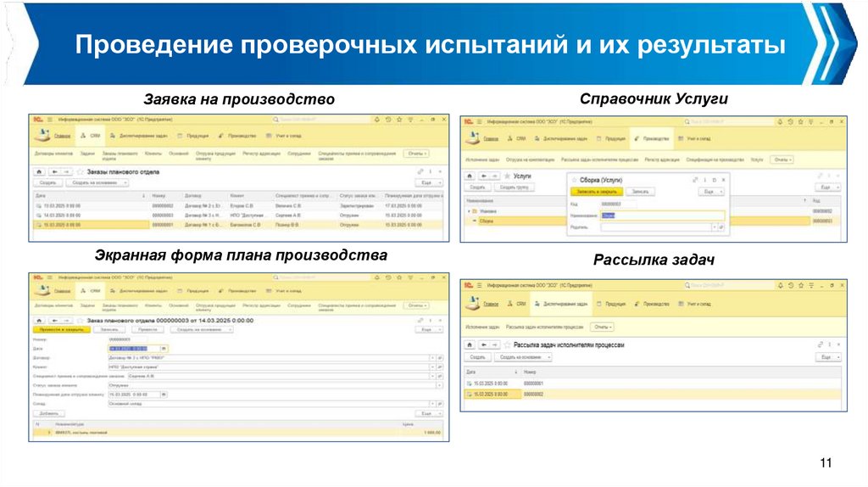Screen dimensions: 868x487
Task: Click the favorite star beside Заказы планового отдела list title
Action: click(80, 171)
